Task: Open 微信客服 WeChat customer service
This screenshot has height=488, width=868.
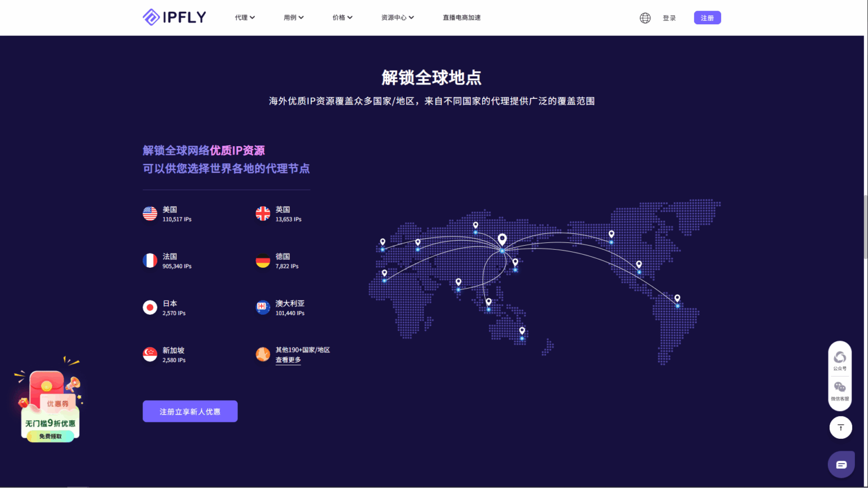Action: 840,390
